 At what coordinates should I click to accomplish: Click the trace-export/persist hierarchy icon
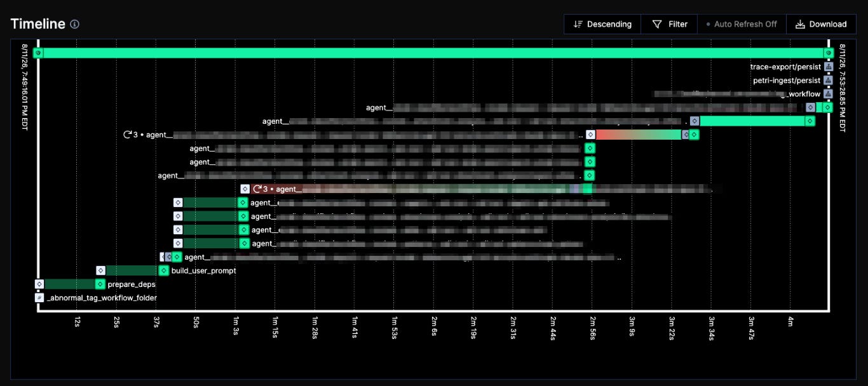tap(828, 67)
